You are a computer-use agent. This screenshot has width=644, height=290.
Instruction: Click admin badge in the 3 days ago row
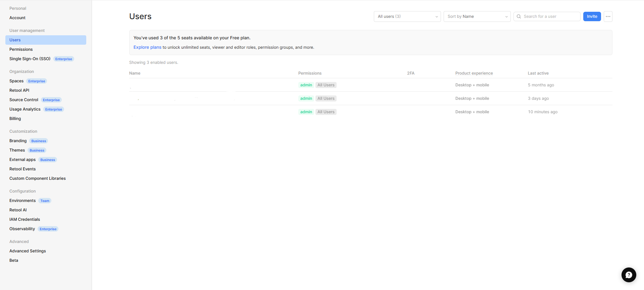(x=306, y=98)
